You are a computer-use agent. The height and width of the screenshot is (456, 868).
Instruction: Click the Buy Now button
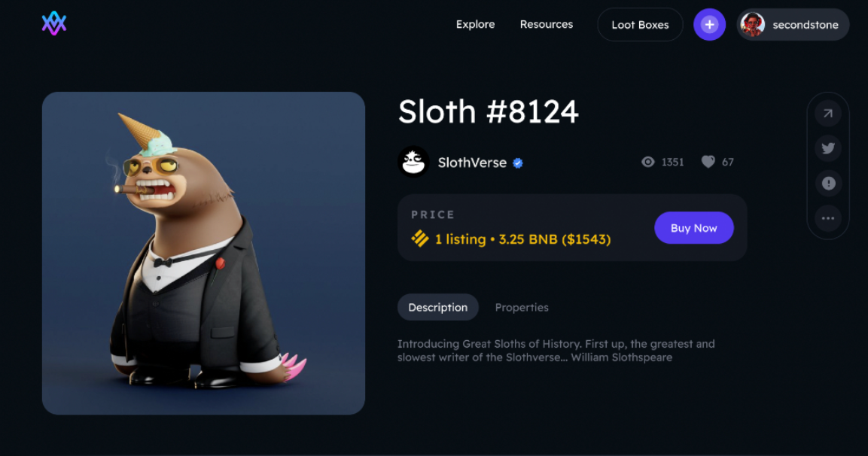coord(693,227)
